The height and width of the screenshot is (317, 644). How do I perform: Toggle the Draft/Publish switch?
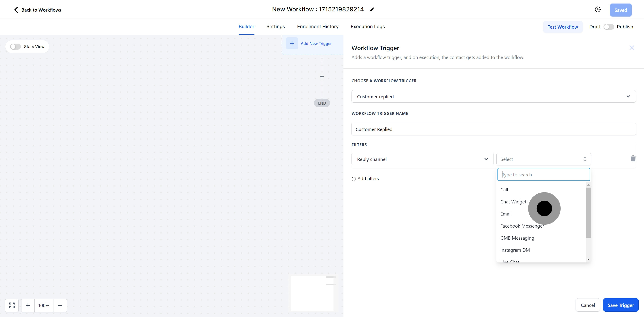[x=608, y=27]
